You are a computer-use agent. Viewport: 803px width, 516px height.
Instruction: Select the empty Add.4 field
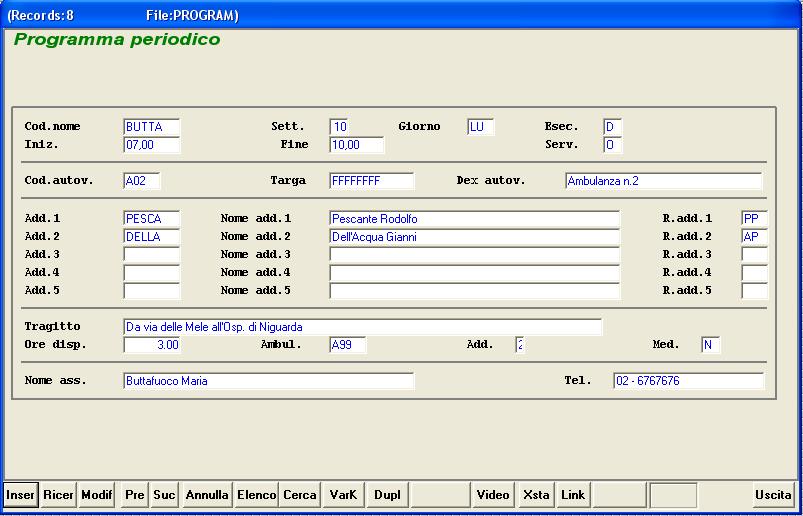(x=152, y=273)
